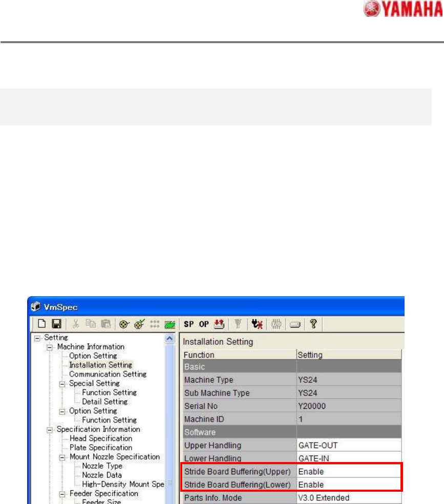
Task: Click the VmSpec title bar app icon
Action: pyautogui.click(x=36, y=306)
